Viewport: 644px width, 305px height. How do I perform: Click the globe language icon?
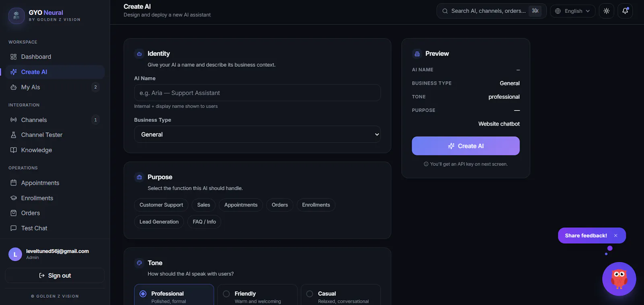point(558,11)
